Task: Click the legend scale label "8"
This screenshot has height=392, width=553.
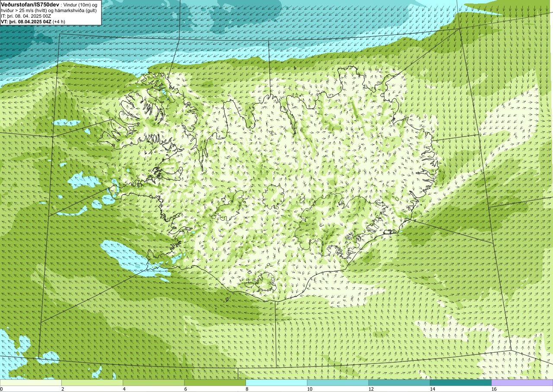Action: point(247,389)
